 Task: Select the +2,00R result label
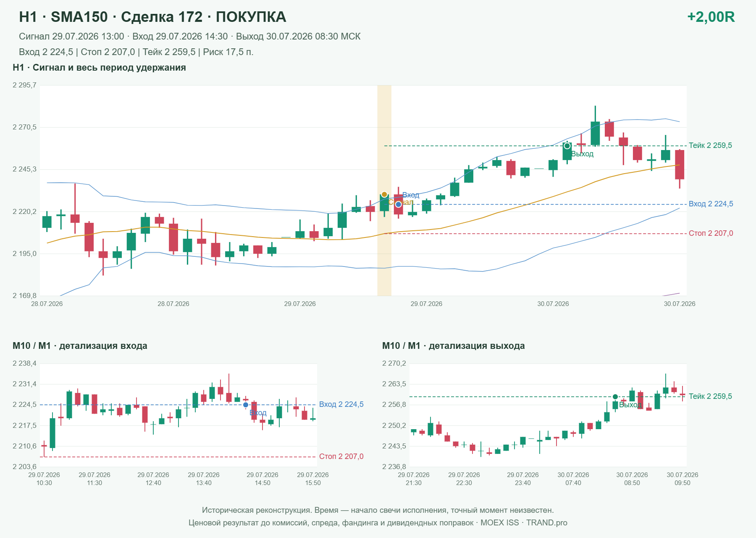pyautogui.click(x=711, y=17)
